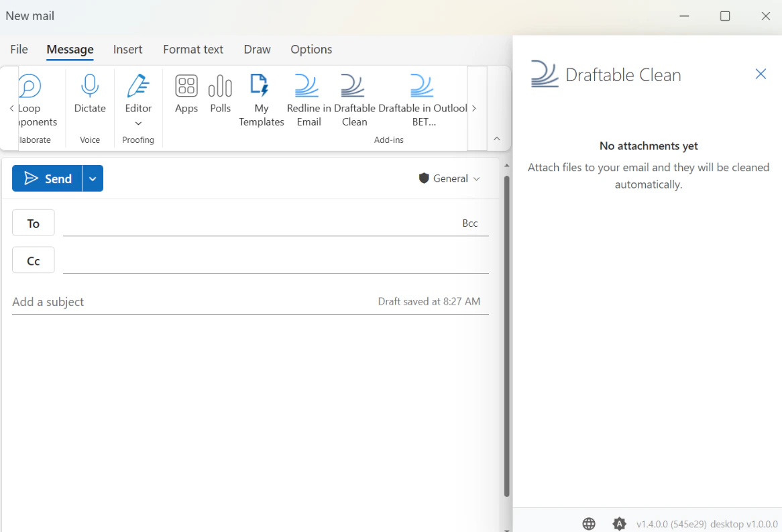
Task: Open the Options tab
Action: point(311,50)
